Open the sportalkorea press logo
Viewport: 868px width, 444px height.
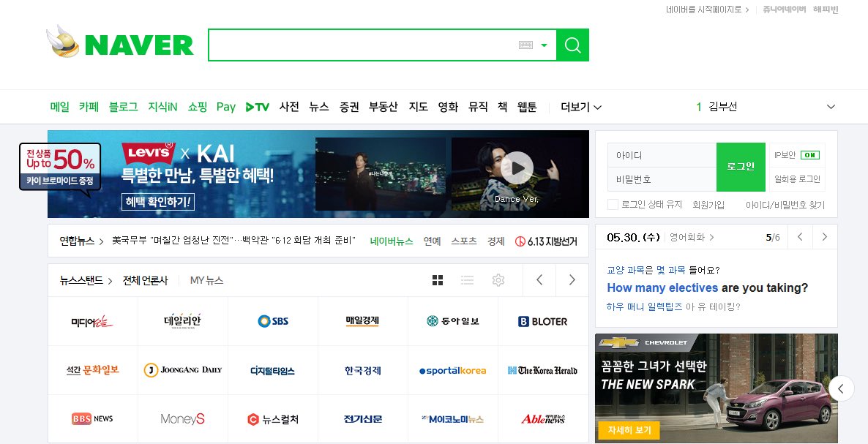coord(453,370)
